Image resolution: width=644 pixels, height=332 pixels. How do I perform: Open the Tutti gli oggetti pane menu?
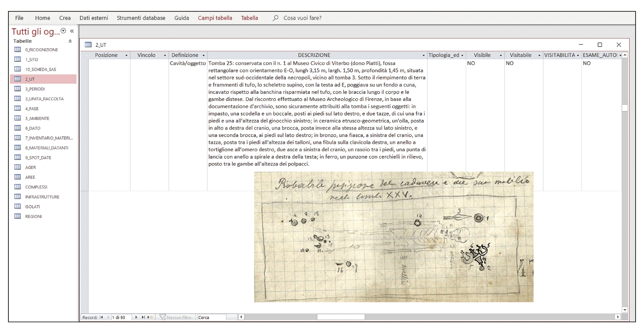coord(63,31)
